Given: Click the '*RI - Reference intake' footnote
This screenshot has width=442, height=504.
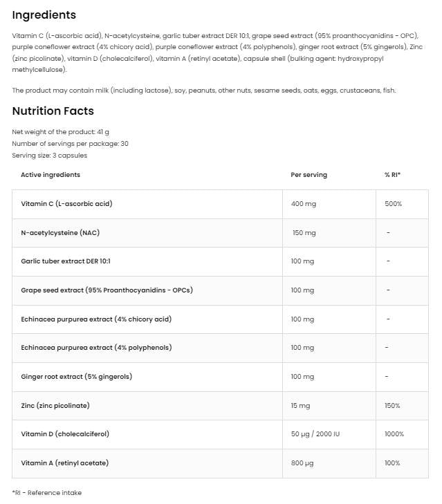Looking at the screenshot, I should coord(47,492).
